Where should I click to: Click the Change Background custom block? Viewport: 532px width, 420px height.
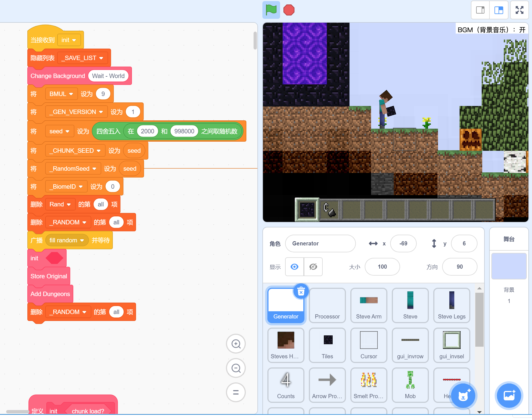58,76
